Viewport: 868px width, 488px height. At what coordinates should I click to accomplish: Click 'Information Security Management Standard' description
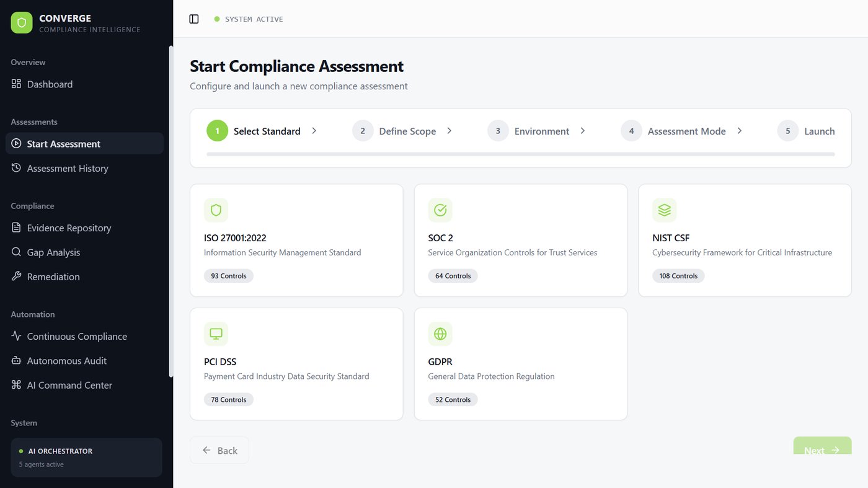[283, 252]
